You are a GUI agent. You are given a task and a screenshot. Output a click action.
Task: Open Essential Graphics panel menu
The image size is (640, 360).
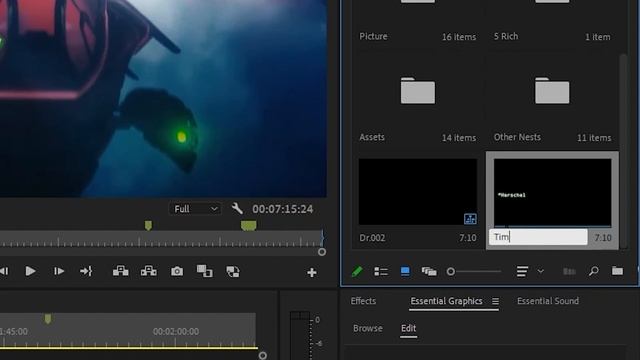click(x=495, y=301)
